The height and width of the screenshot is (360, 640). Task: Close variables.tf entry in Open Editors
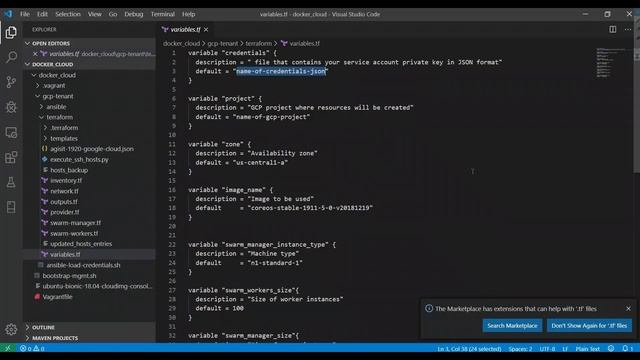pyautogui.click(x=35, y=54)
